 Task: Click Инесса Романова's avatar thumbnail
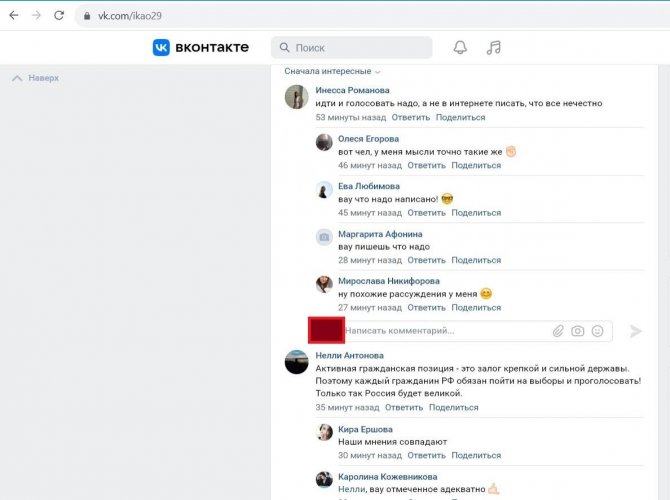pyautogui.click(x=296, y=96)
